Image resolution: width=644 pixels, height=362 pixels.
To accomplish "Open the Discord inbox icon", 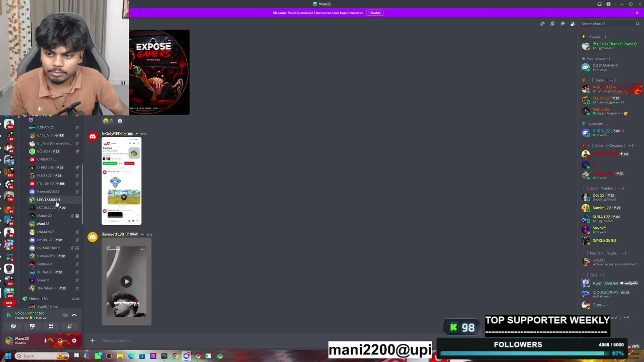I will [x=599, y=4].
